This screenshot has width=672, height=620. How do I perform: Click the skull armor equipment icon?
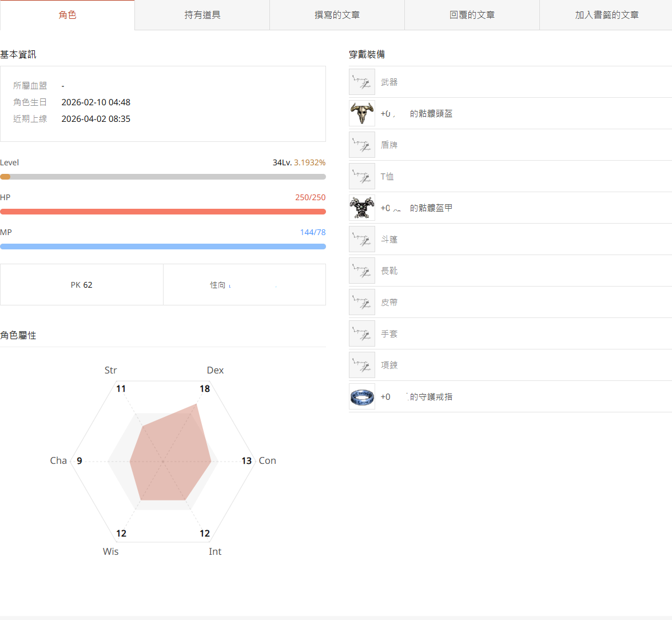tap(362, 208)
